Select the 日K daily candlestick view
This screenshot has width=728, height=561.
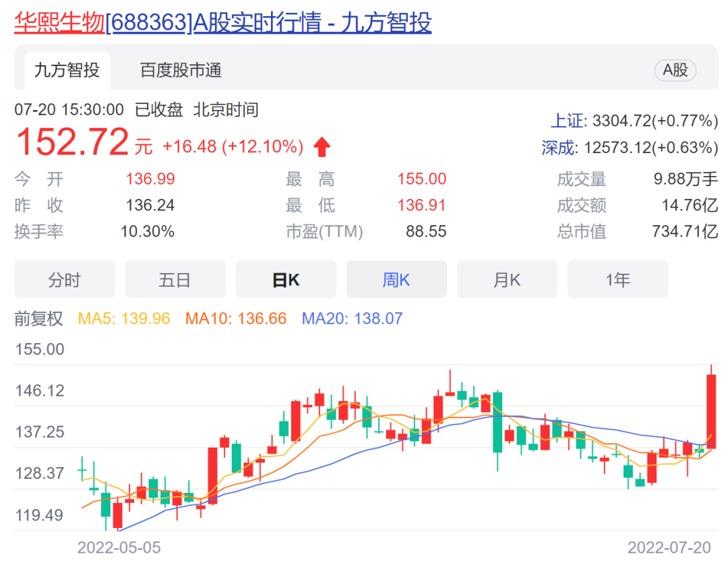pyautogui.click(x=286, y=279)
